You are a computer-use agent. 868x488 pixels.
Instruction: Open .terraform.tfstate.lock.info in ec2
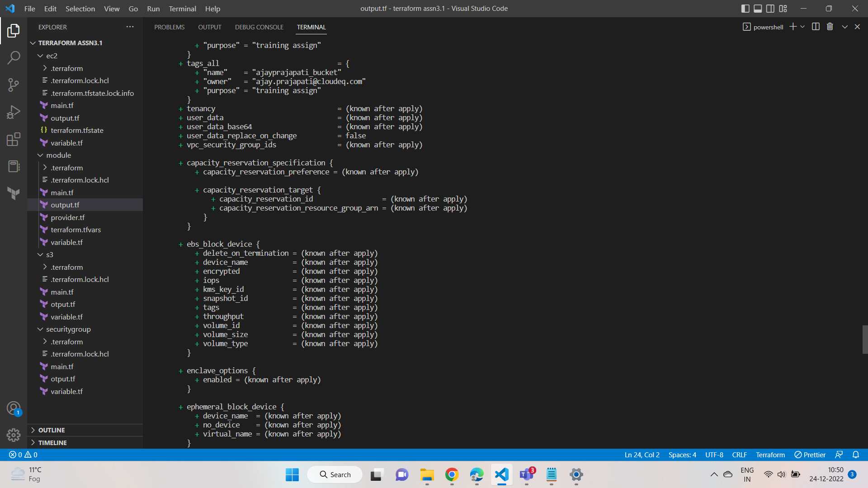85,93
